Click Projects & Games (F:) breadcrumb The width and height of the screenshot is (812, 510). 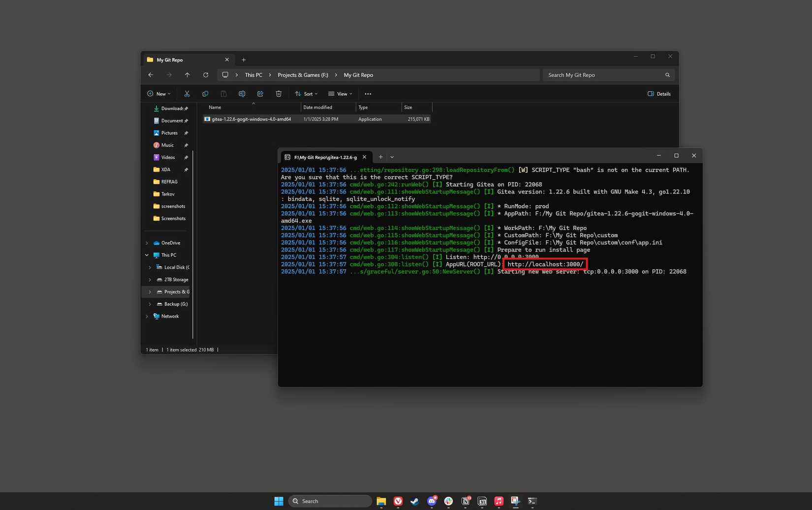coord(303,75)
